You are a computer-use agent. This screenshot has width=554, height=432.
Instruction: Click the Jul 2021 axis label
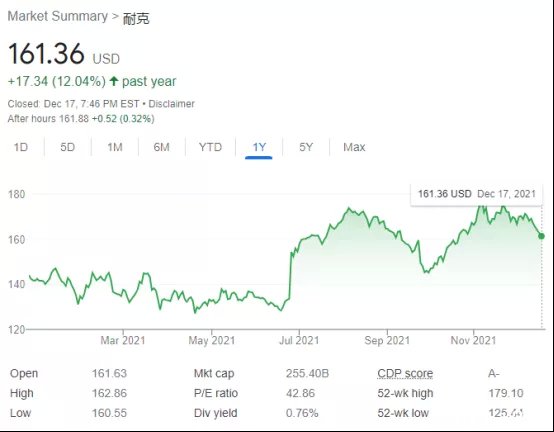(299, 341)
